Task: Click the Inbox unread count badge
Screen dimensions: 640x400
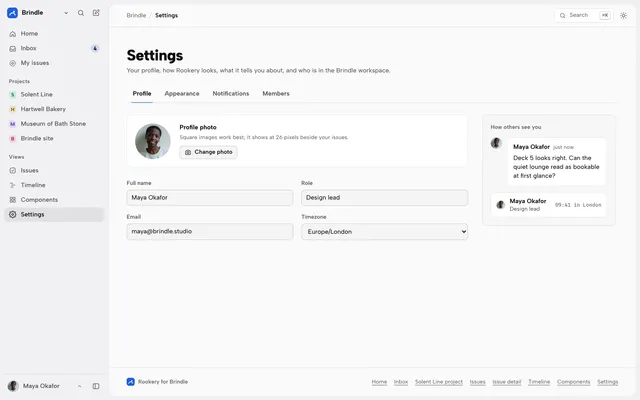Action: point(95,49)
